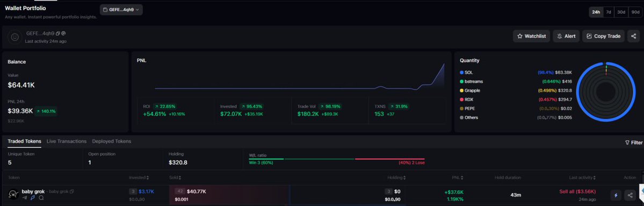Viewport: 644px width, 206px height.
Task: Click the Sell all ($3.56K) link
Action: 577,191
